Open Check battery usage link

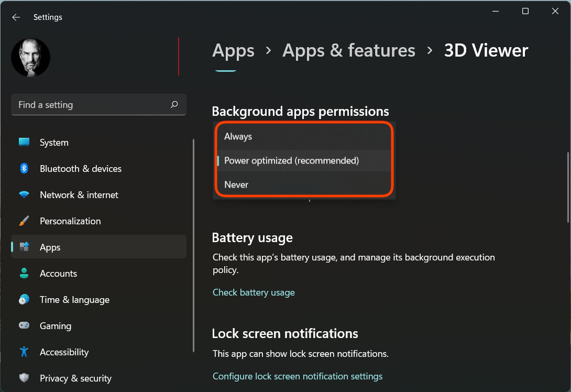254,292
